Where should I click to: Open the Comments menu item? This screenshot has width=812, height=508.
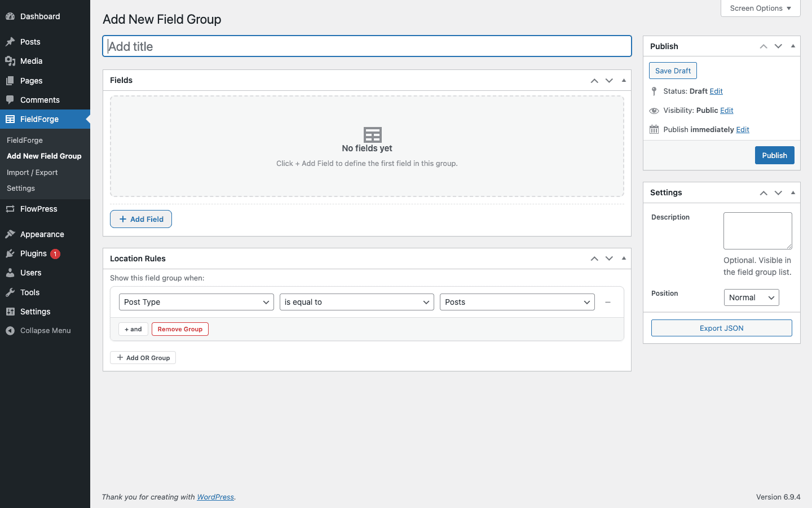45,100
